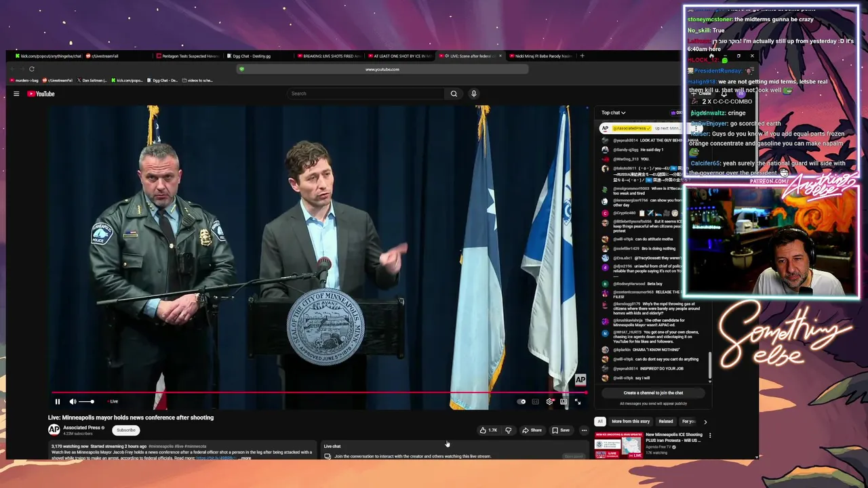Share the video
Image resolution: width=868 pixels, height=488 pixels.
[532, 430]
